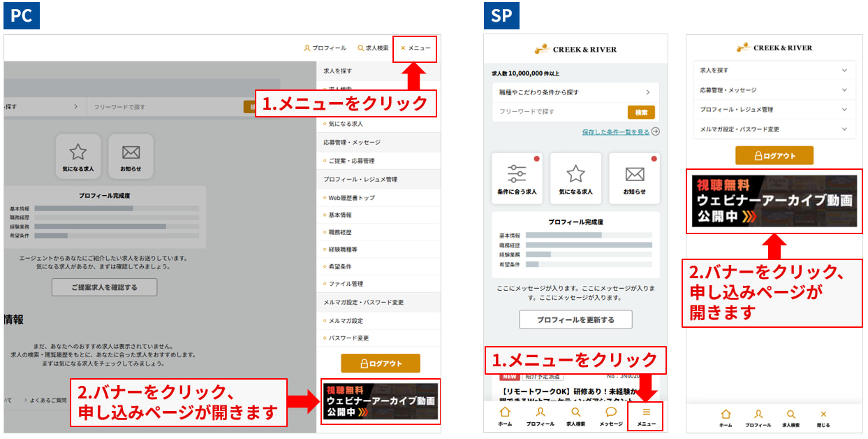868x439 pixels.
Task: Click ご提案求人を確認する button on PC page
Action: (105, 287)
